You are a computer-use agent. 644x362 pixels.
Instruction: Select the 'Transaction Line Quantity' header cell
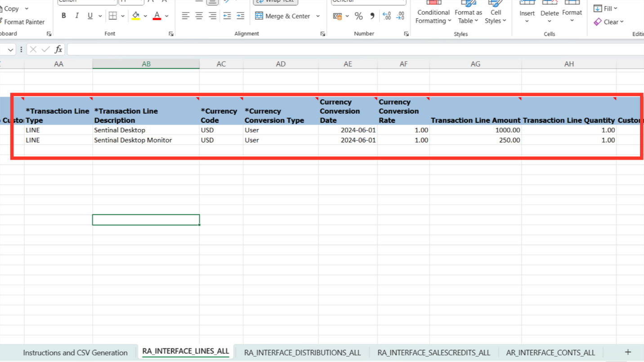569,111
